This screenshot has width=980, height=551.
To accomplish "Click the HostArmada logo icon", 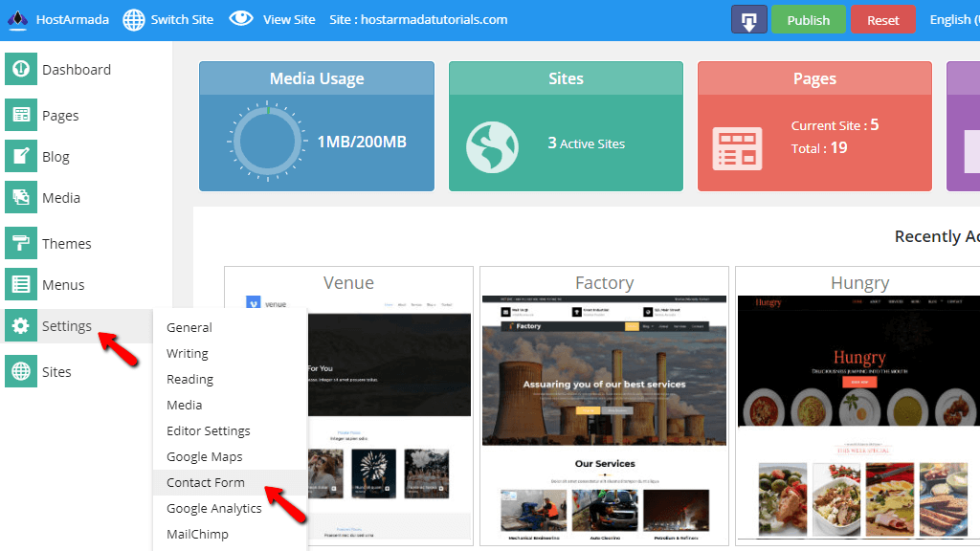I will 17,20.
